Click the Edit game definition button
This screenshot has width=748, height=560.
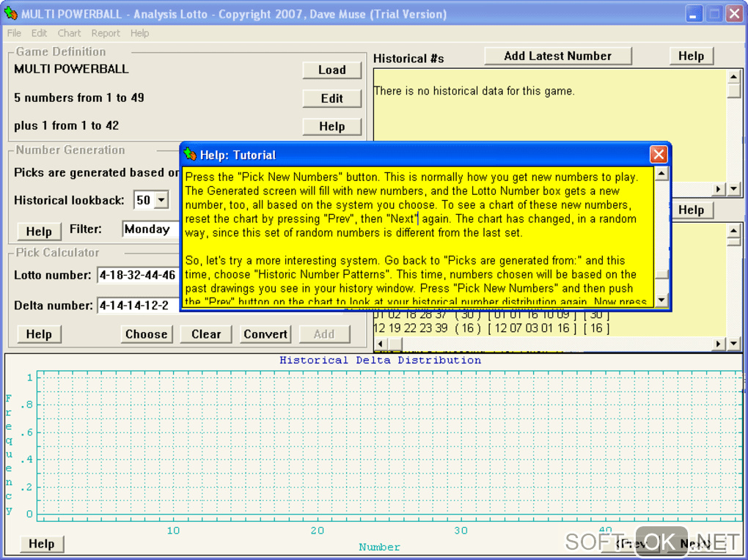tap(332, 98)
